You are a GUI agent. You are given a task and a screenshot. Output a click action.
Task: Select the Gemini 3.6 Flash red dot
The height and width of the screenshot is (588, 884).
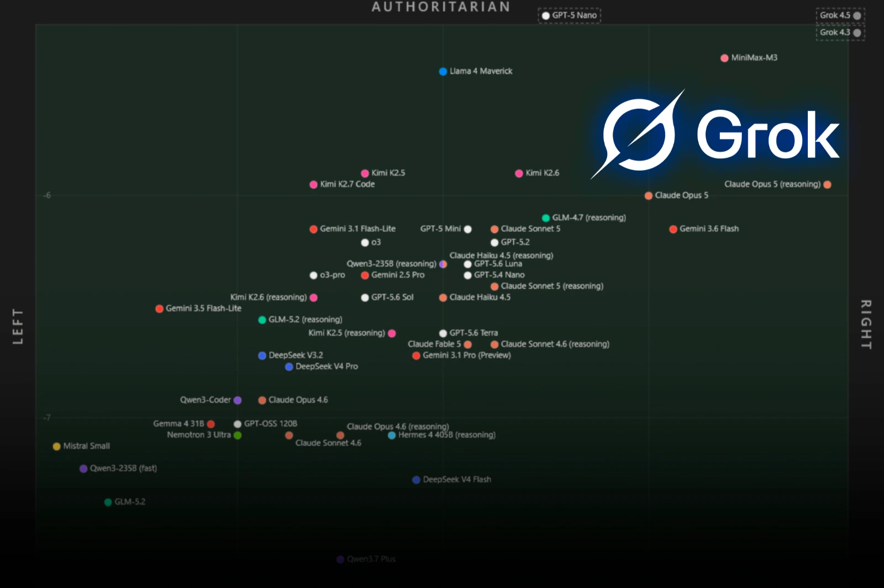click(673, 229)
